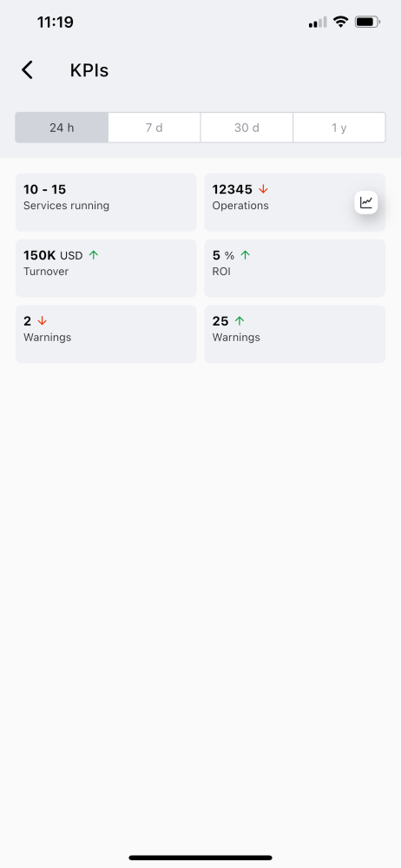Tap the KPIs page title

(89, 71)
